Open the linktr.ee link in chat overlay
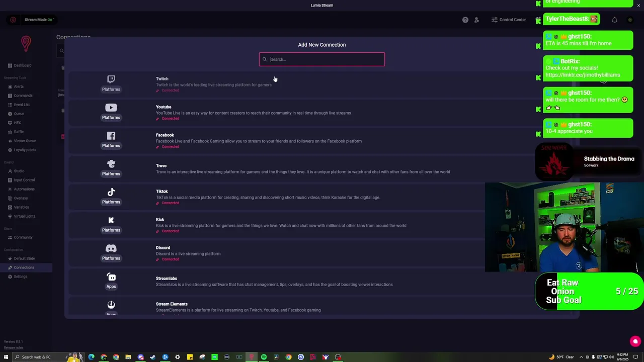This screenshot has width=644, height=362. pos(583,75)
